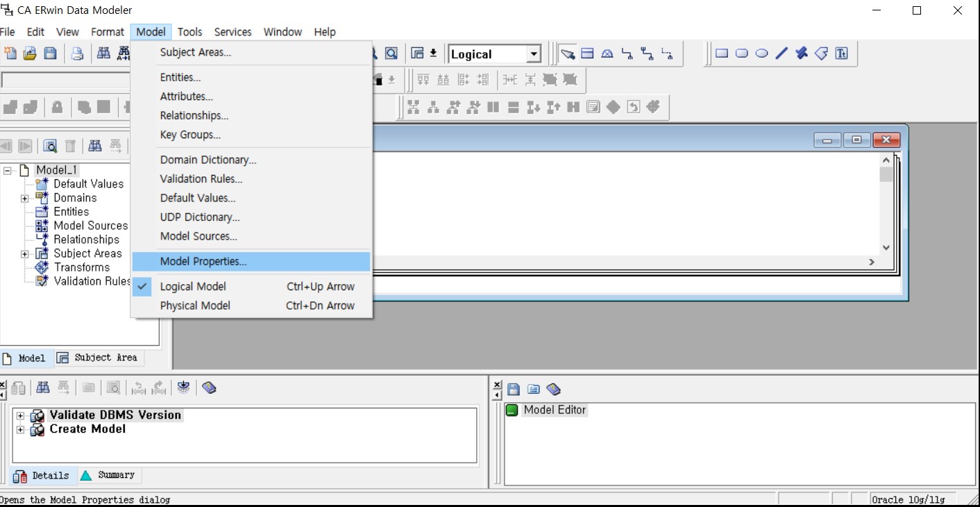The image size is (980, 507).
Task: Check the Logical Model menu option
Action: coord(251,286)
